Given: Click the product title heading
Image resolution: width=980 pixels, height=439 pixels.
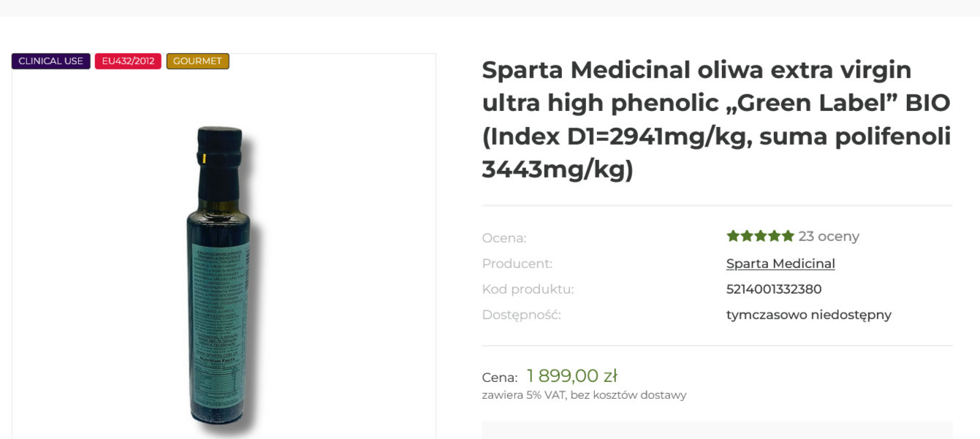Looking at the screenshot, I should click(x=716, y=120).
